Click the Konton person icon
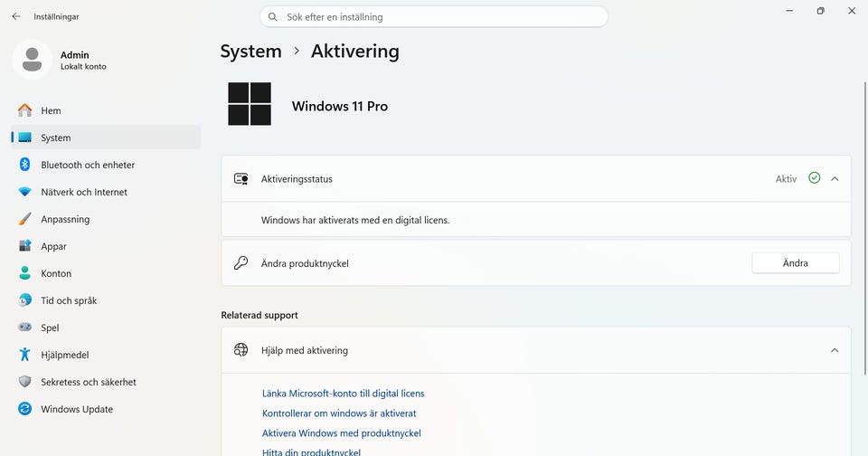The height and width of the screenshot is (456, 868). coord(25,273)
